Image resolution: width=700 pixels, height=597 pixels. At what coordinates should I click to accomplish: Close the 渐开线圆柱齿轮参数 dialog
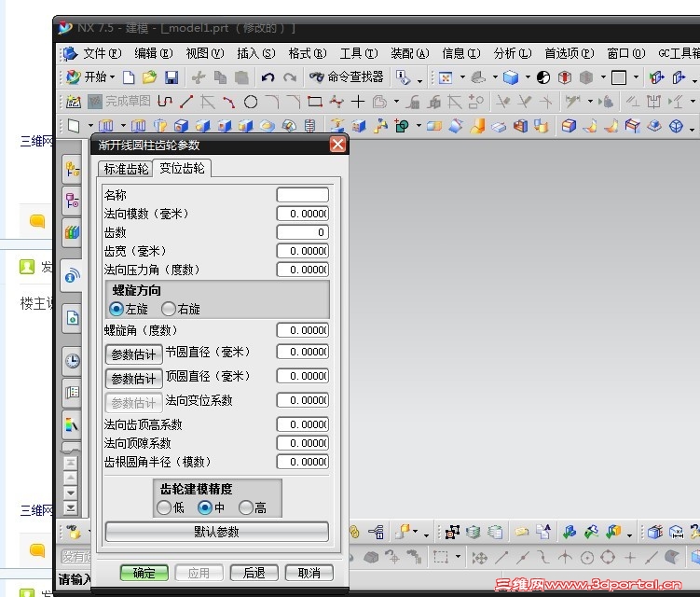[337, 145]
